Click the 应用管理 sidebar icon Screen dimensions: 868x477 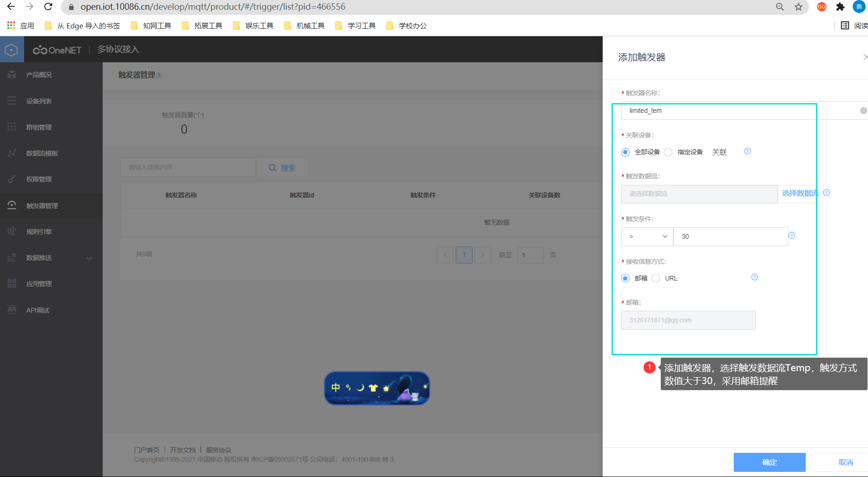(39, 284)
